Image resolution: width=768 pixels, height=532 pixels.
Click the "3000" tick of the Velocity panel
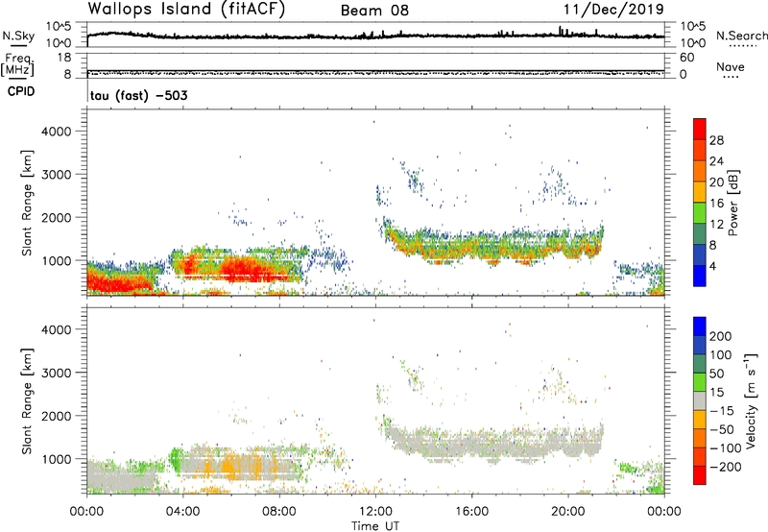(x=57, y=373)
